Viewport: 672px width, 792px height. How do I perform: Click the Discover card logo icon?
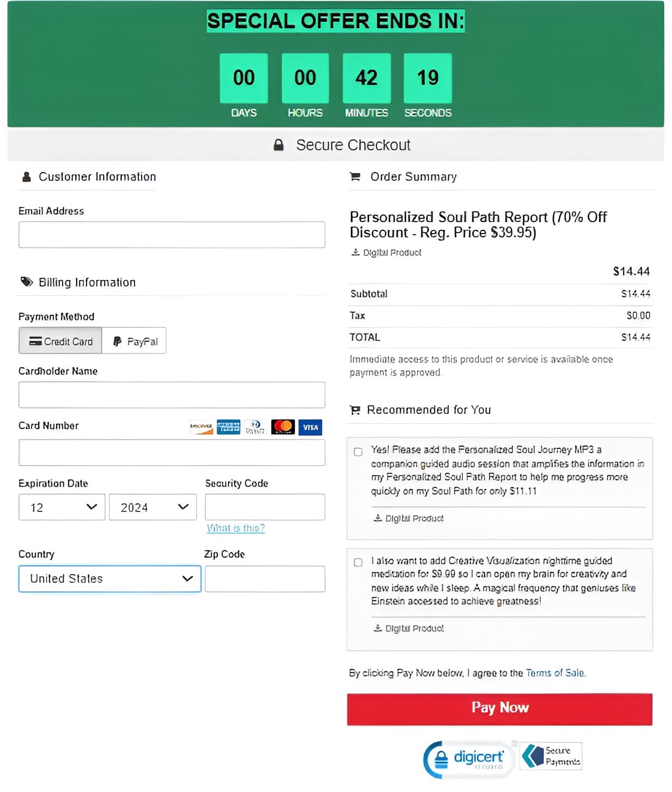point(201,427)
